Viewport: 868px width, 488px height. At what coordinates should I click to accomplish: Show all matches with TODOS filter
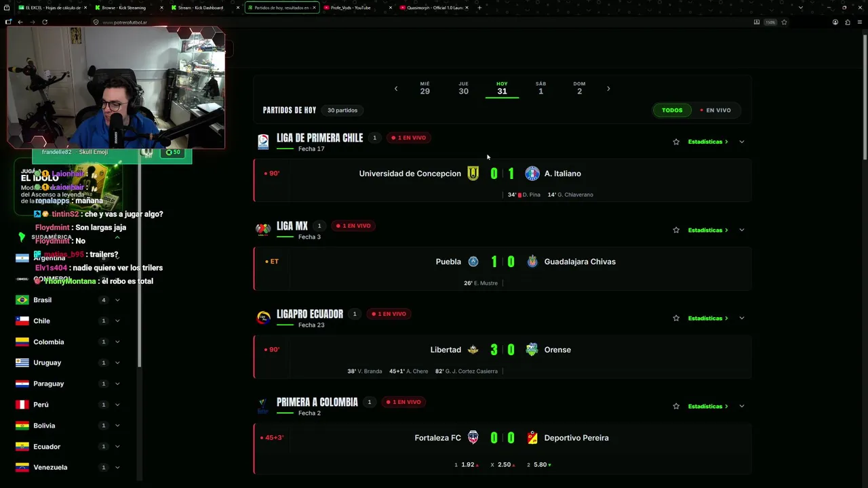pyautogui.click(x=672, y=110)
